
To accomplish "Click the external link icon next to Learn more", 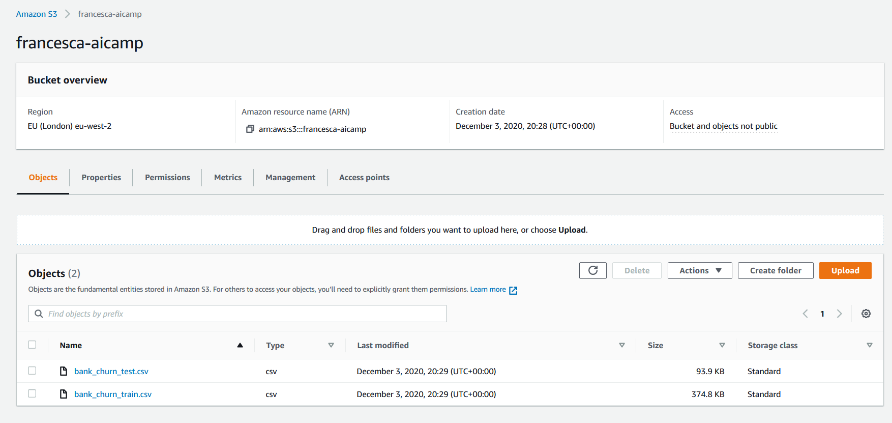I will pyautogui.click(x=513, y=291).
